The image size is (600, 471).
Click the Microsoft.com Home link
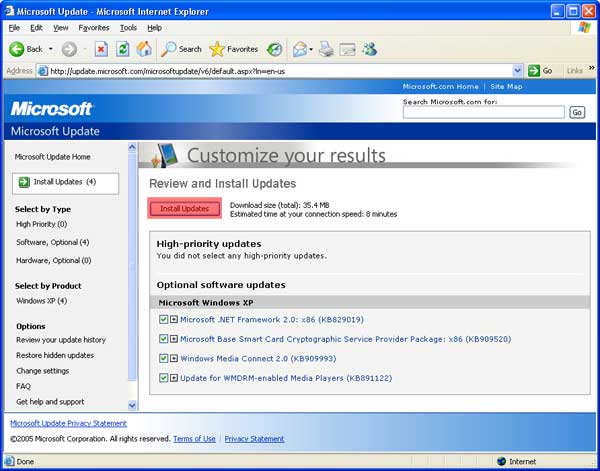[440, 86]
